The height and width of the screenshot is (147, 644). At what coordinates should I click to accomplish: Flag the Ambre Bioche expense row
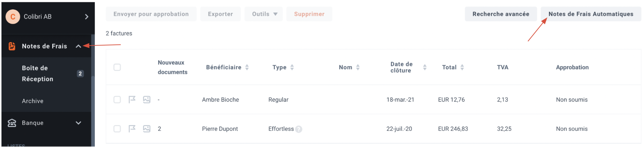click(132, 100)
